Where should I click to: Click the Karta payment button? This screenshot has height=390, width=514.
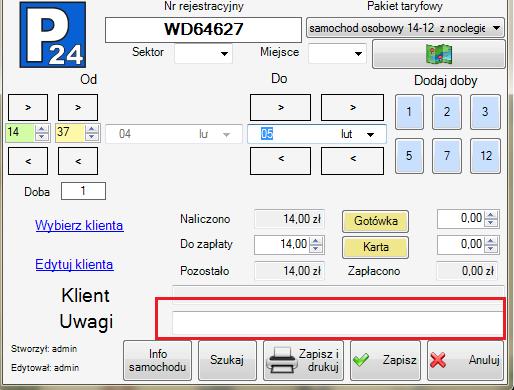[x=375, y=247]
